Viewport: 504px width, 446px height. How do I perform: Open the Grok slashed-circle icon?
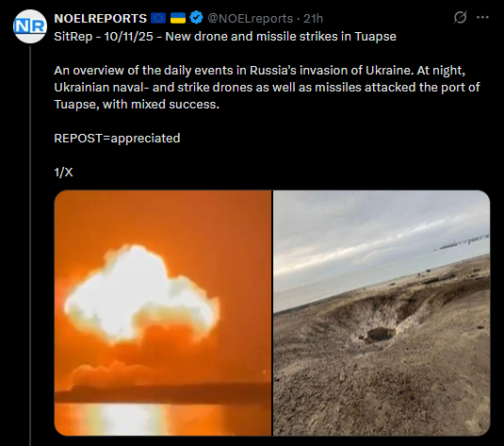coord(460,17)
